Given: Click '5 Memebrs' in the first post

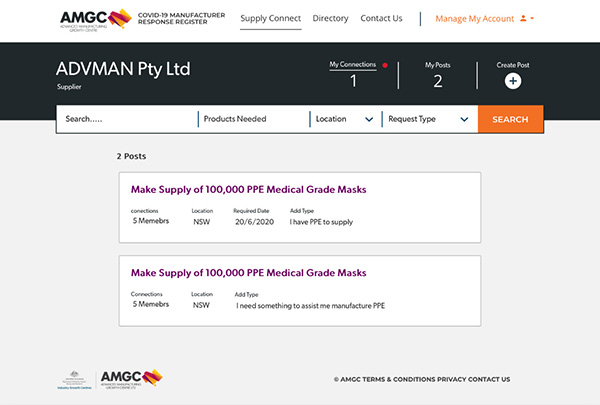Looking at the screenshot, I should pyautogui.click(x=151, y=221).
